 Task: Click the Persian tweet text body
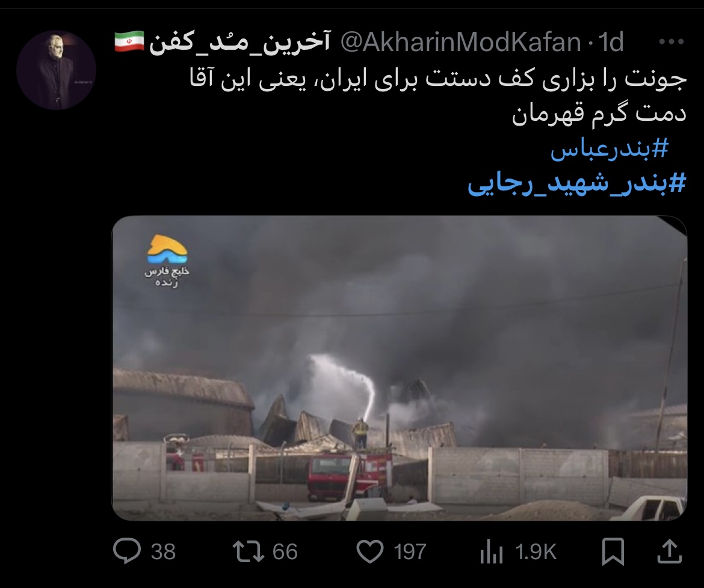pos(438,96)
